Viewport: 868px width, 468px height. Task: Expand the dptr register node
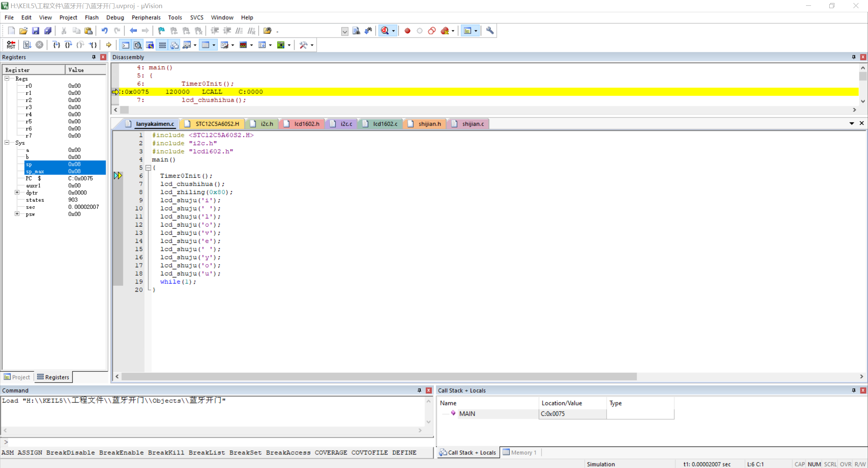coord(17,192)
